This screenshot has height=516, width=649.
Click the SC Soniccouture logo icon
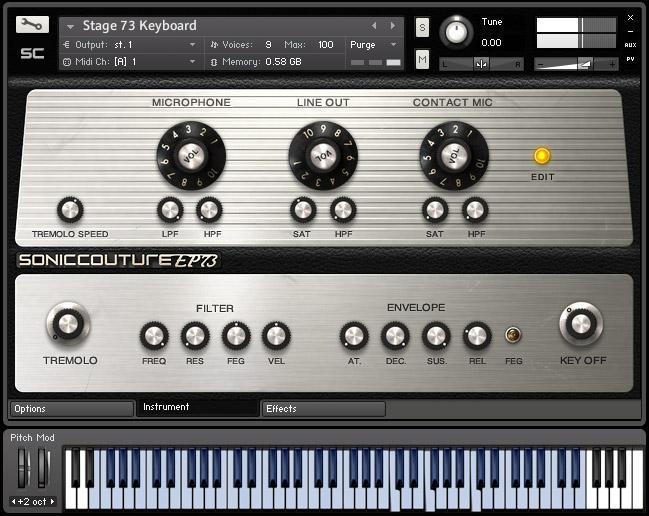[x=32, y=53]
